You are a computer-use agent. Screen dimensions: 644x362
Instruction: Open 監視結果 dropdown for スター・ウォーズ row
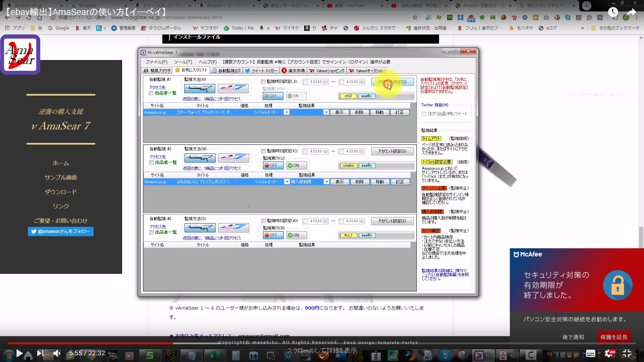tap(326, 112)
